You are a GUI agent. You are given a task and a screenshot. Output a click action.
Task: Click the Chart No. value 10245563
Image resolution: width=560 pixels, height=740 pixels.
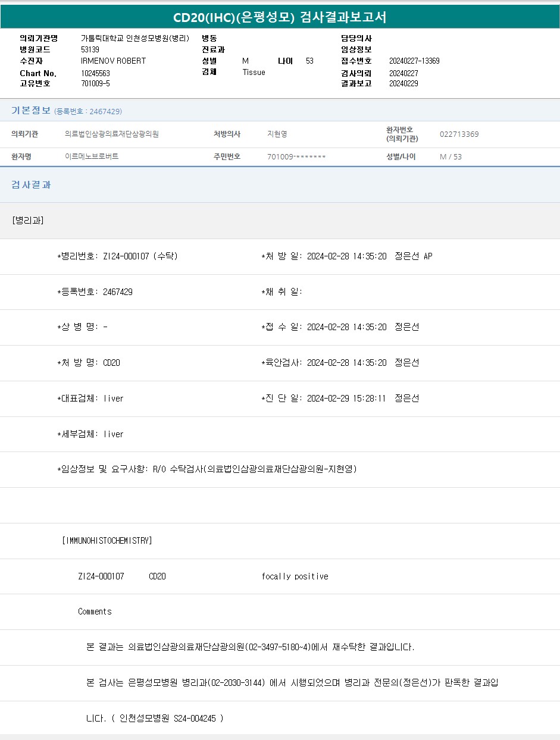[95, 73]
